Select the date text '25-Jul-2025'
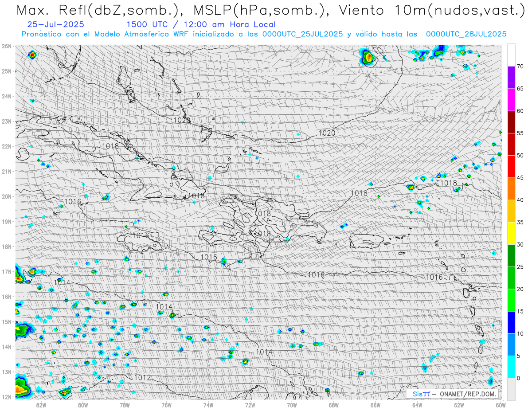Image resolution: width=532 pixels, height=411 pixels. pos(55,25)
